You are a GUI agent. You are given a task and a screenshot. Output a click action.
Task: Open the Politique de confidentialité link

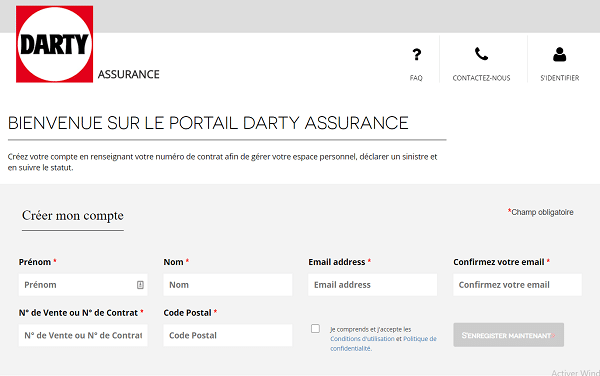383,343
